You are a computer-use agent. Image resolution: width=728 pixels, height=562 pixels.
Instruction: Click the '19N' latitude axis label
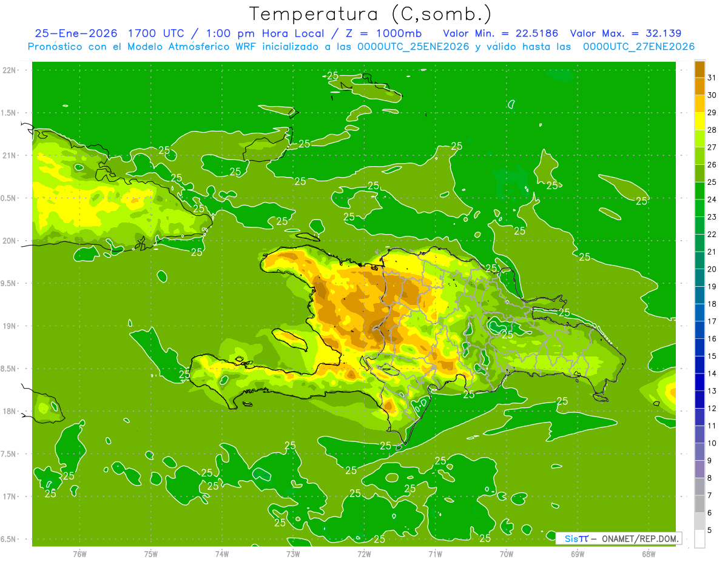[8, 326]
